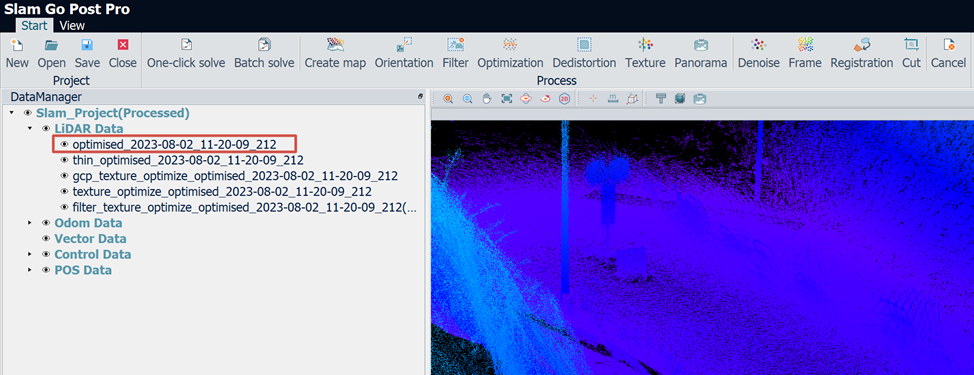Toggle visibility of Slam_Project(Processed)
The width and height of the screenshot is (974, 375).
coord(27,113)
